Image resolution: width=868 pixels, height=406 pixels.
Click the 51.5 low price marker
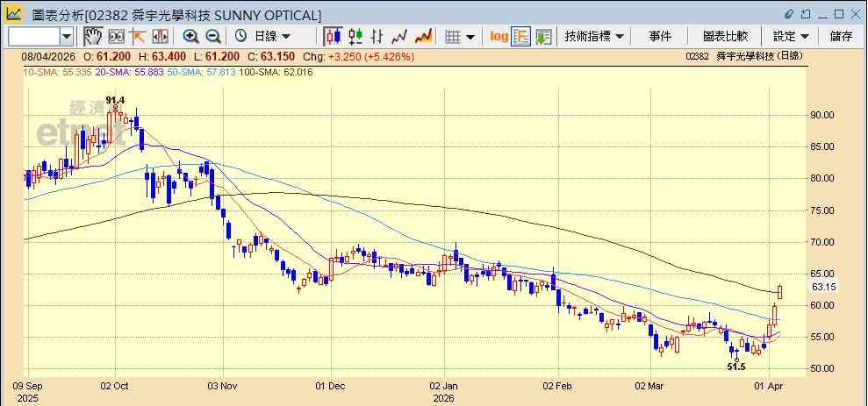coord(737,367)
